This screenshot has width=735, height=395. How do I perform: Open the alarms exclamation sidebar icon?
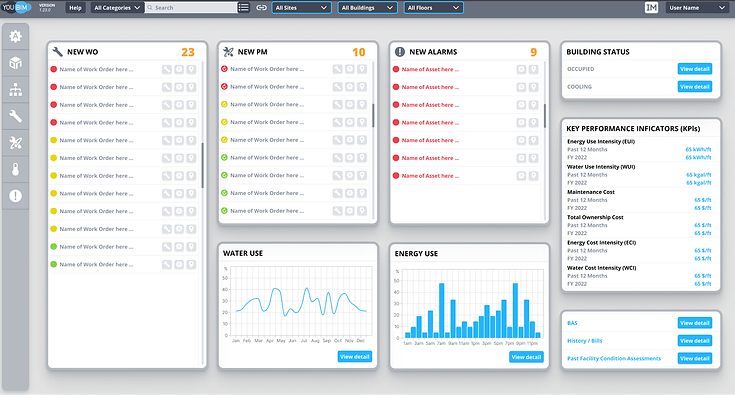tap(15, 196)
